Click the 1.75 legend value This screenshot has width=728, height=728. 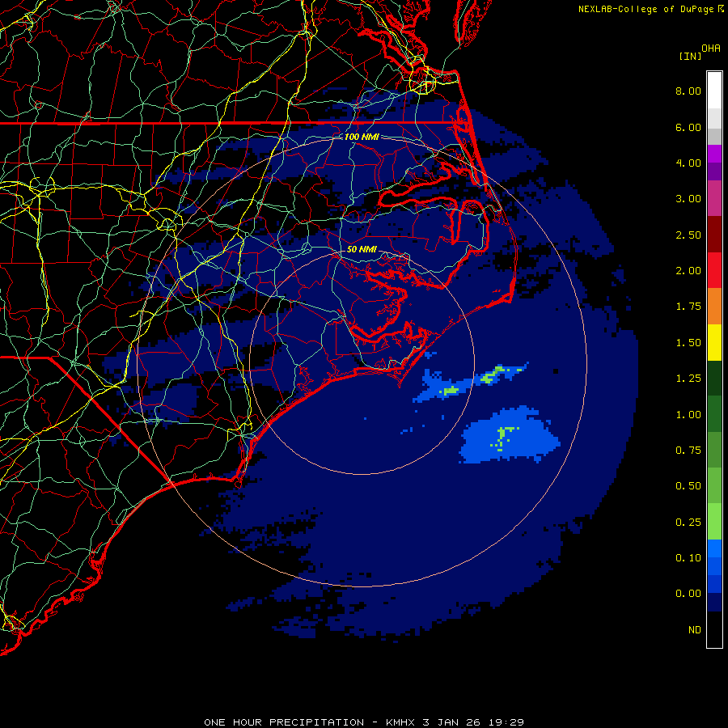(x=688, y=307)
